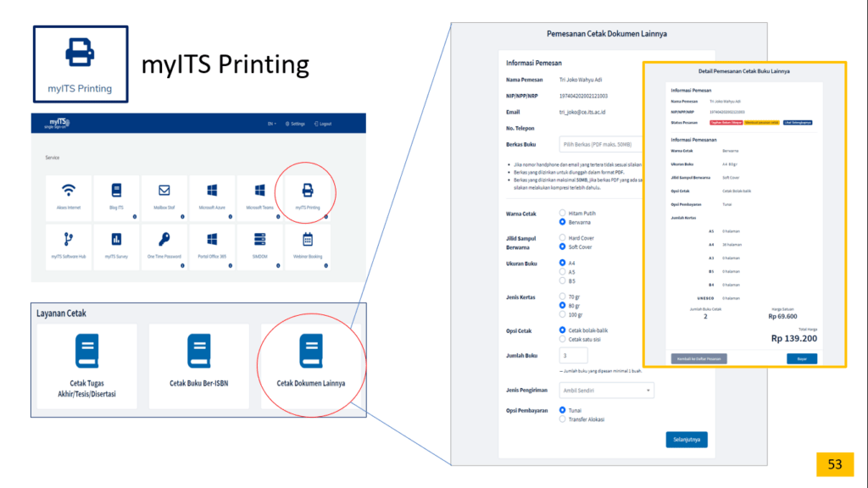Select the Hitam Putih print color option
This screenshot has height=488, width=868.
pyautogui.click(x=562, y=213)
